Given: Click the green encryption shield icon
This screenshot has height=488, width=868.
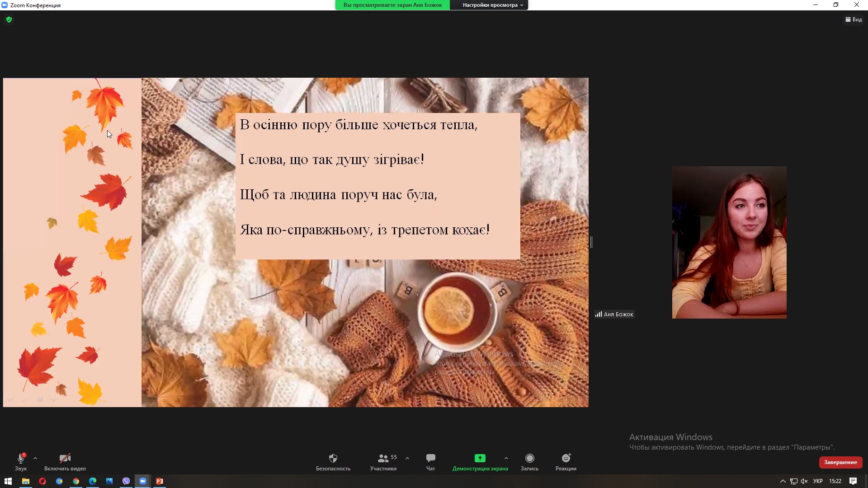Looking at the screenshot, I should click(x=9, y=19).
